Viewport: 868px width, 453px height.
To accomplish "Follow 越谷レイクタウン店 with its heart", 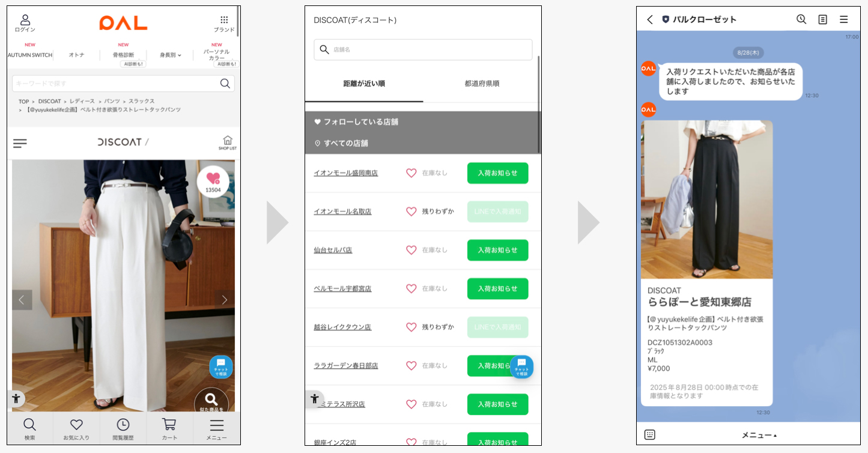I will (x=411, y=327).
